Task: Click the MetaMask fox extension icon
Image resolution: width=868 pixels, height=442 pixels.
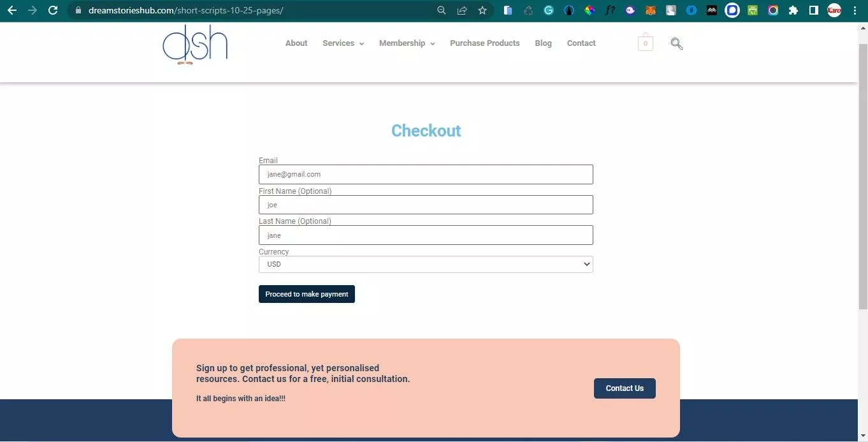Action: click(651, 10)
